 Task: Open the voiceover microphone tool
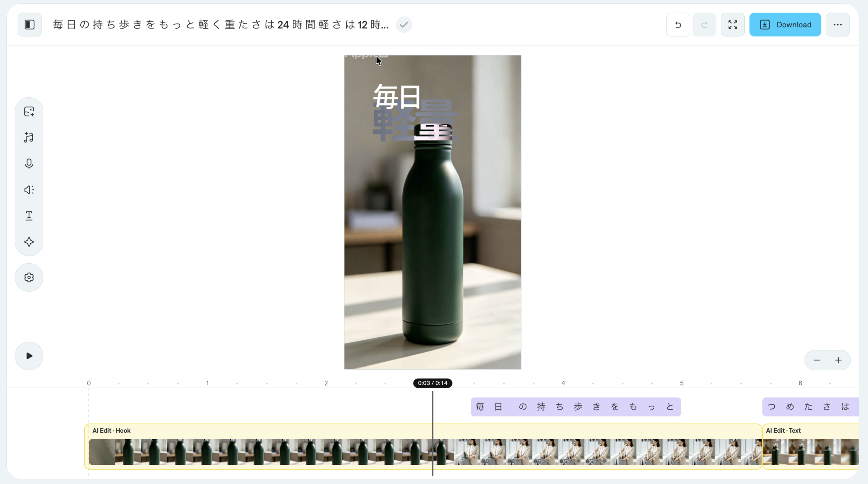tap(29, 163)
